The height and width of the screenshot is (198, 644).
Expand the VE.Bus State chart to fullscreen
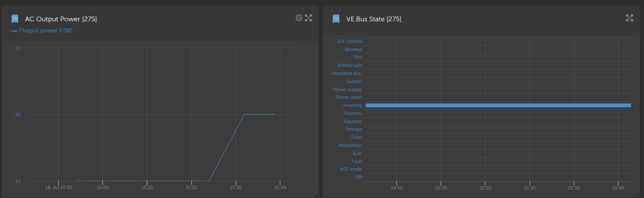630,18
